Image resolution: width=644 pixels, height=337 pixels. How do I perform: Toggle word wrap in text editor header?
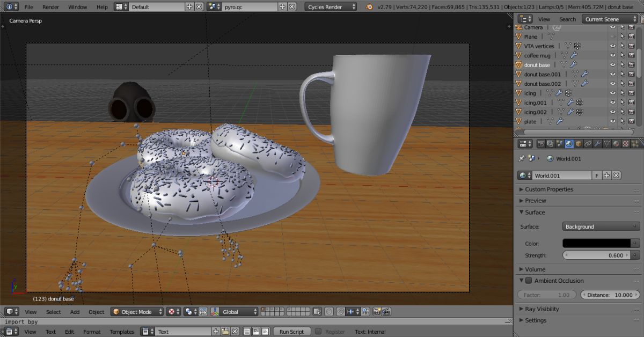(256, 332)
